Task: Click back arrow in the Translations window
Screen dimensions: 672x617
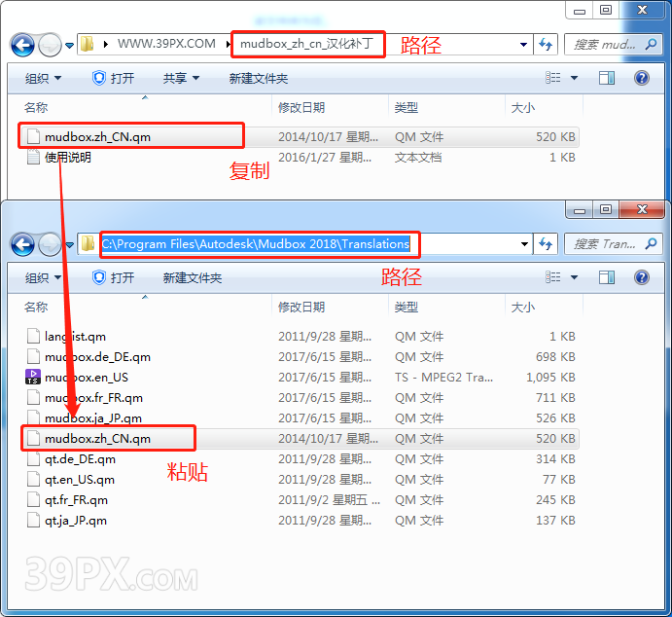Action: click(22, 244)
